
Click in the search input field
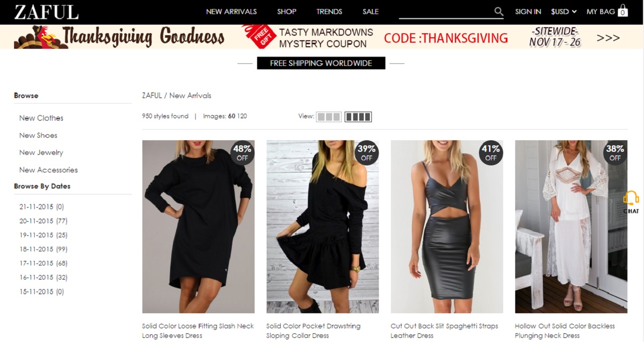coord(446,11)
